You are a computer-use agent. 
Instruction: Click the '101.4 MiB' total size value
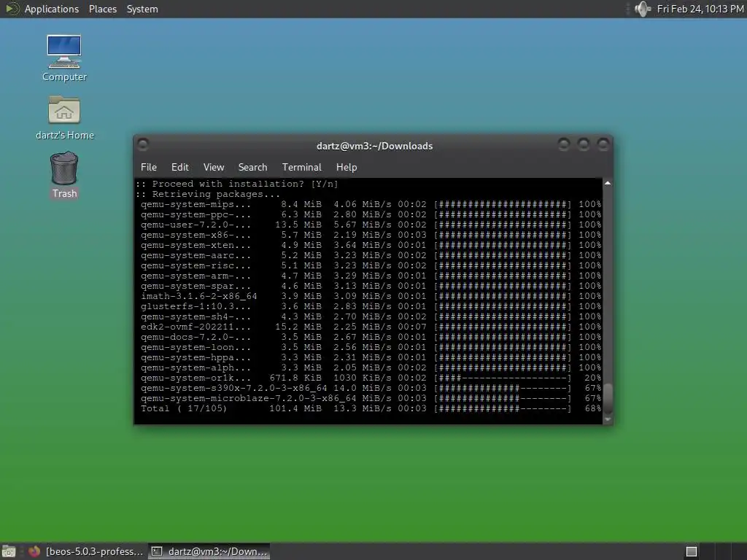295,408
